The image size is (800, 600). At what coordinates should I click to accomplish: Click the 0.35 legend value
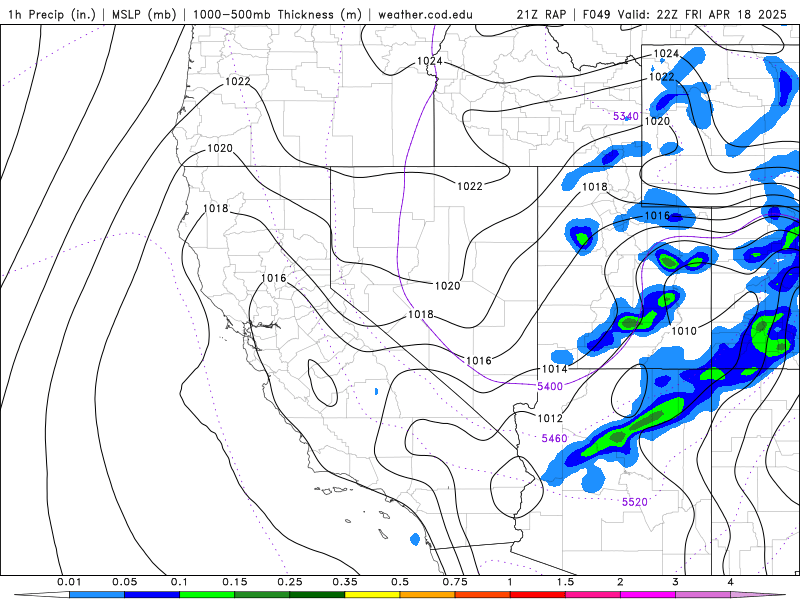tap(345, 582)
